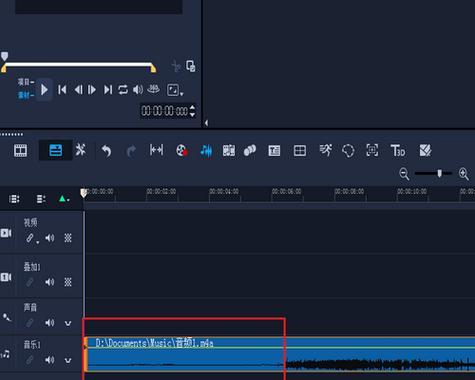Open the 3D Title Editor
The image size is (475, 380).
[398, 151]
